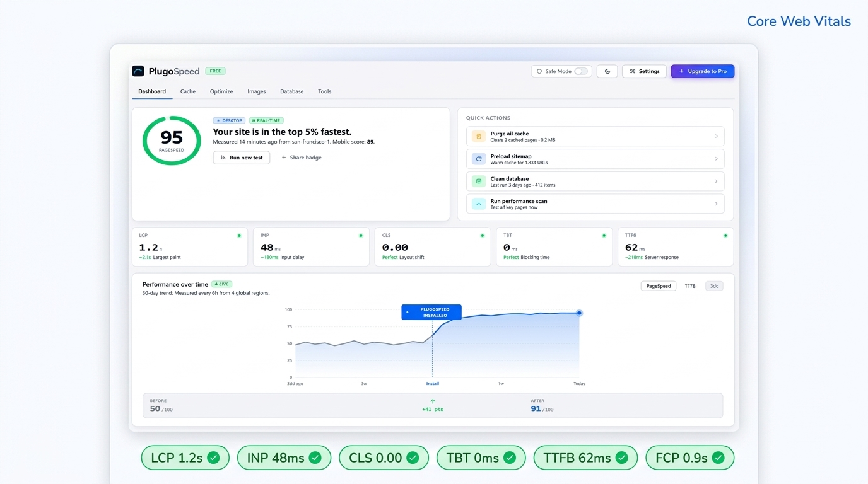The height and width of the screenshot is (484, 868).
Task: Switch the chart to the TTFB view
Action: point(690,286)
